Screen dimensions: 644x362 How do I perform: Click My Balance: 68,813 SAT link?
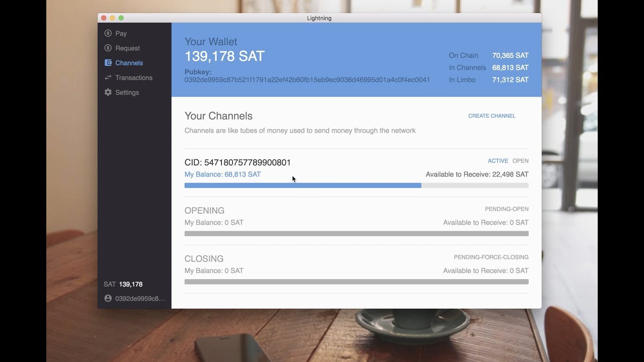(x=223, y=174)
